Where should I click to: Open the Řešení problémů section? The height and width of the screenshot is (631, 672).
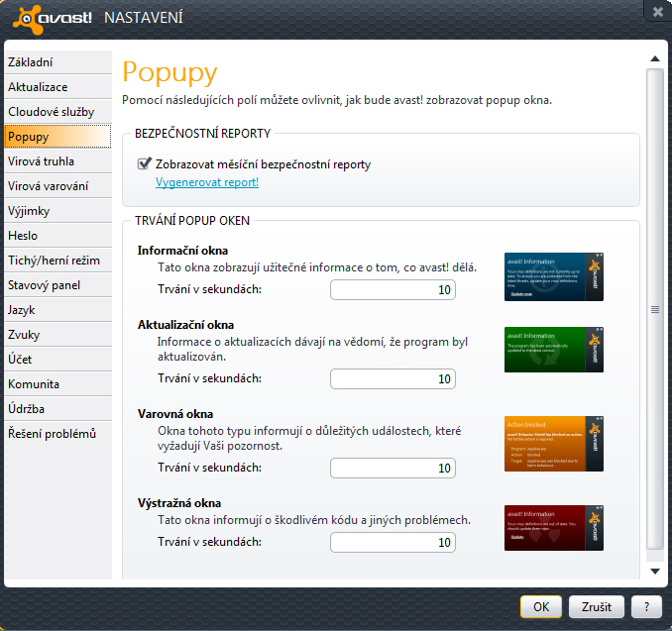coord(57,434)
